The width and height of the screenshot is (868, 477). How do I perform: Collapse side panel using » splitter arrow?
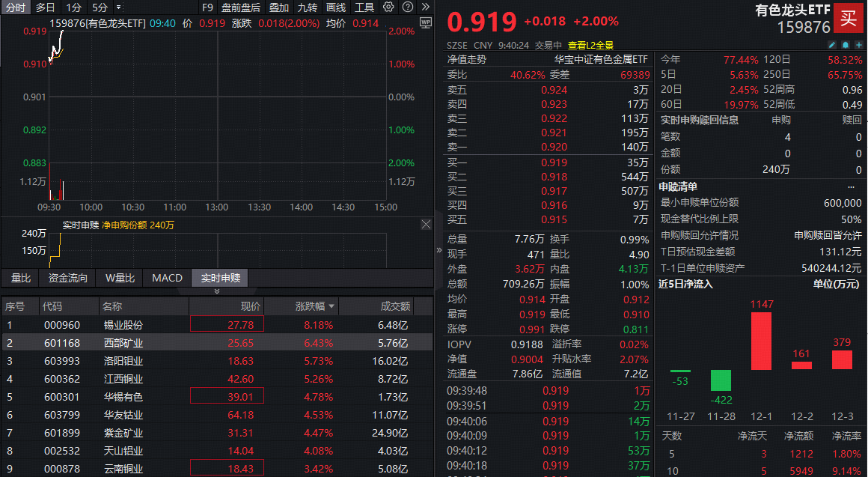coord(439,252)
